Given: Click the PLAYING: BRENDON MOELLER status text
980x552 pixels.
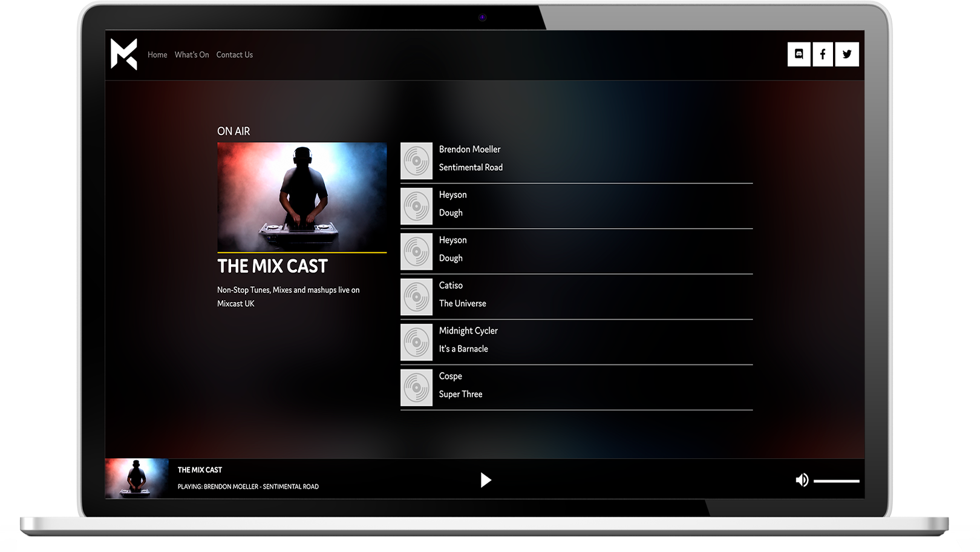Looking at the screenshot, I should point(248,487).
